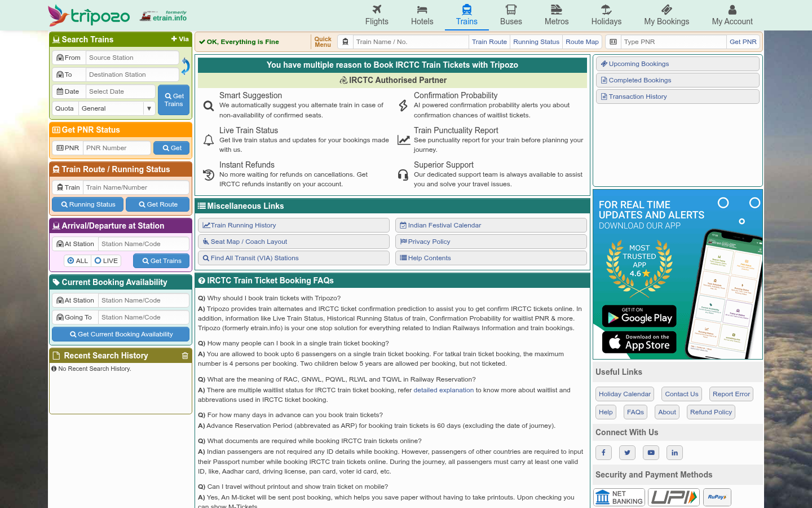Viewport: 812px width, 508px height.
Task: Add Via station in Search Trains
Action: [x=180, y=39]
